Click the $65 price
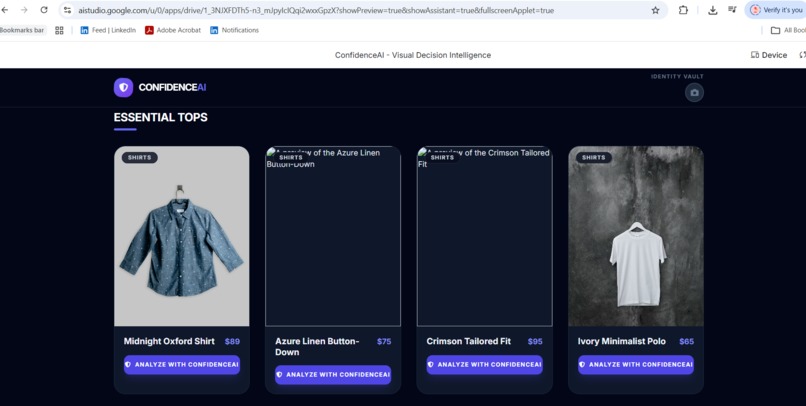The image size is (806, 406). coord(687,341)
